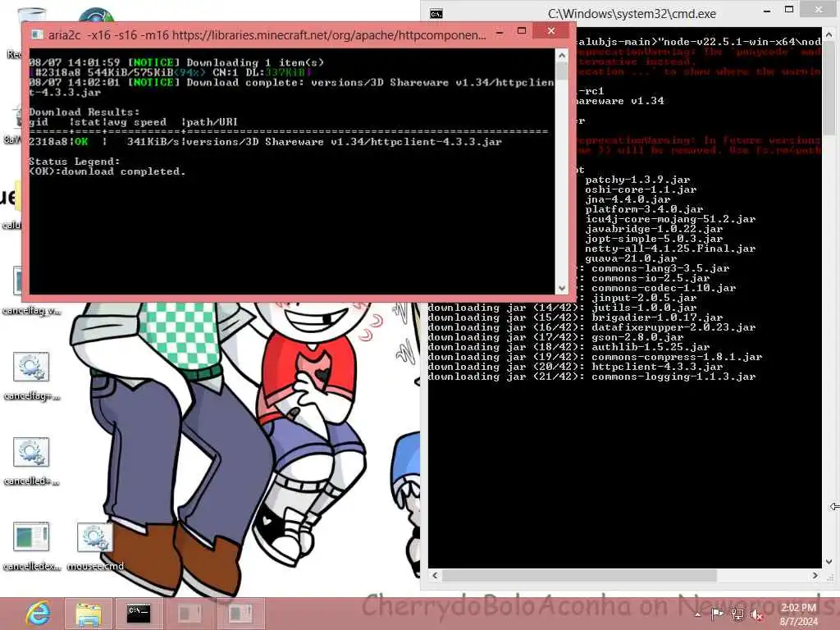Click 'jutils-1.0.0.jar' line in cmd
The height and width of the screenshot is (630, 840).
562,308
